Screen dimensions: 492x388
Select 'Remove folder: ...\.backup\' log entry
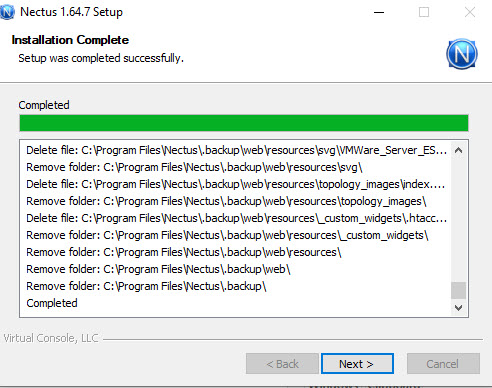click(146, 286)
